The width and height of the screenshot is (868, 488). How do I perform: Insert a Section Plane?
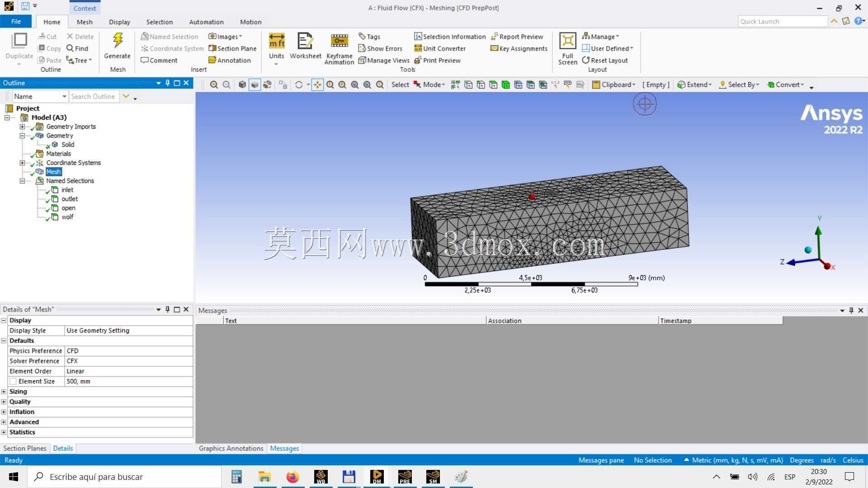pos(232,48)
